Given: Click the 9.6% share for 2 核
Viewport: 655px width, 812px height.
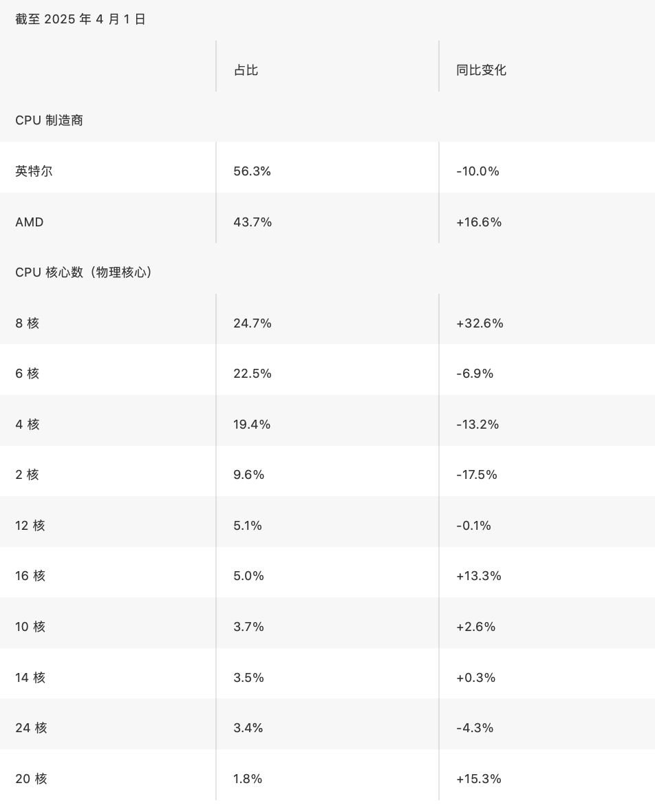Looking at the screenshot, I should 248,474.
